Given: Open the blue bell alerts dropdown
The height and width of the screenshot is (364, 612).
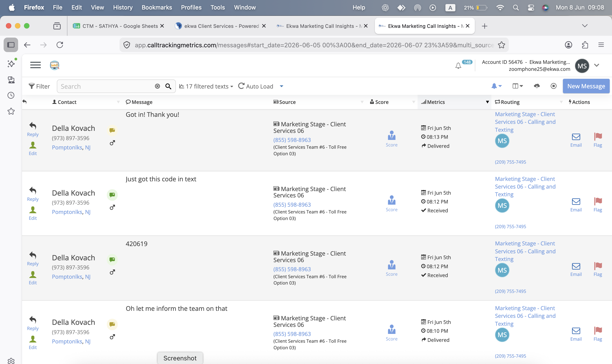Looking at the screenshot, I should coord(497,86).
